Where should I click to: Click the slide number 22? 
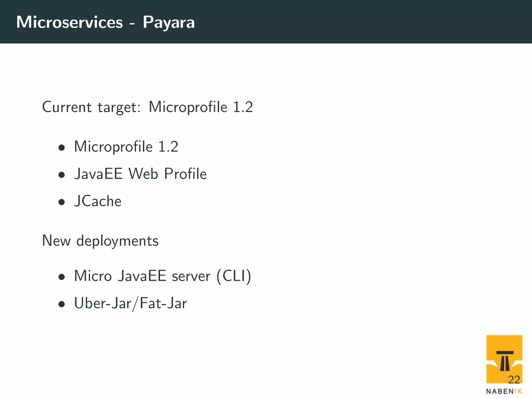(x=514, y=380)
